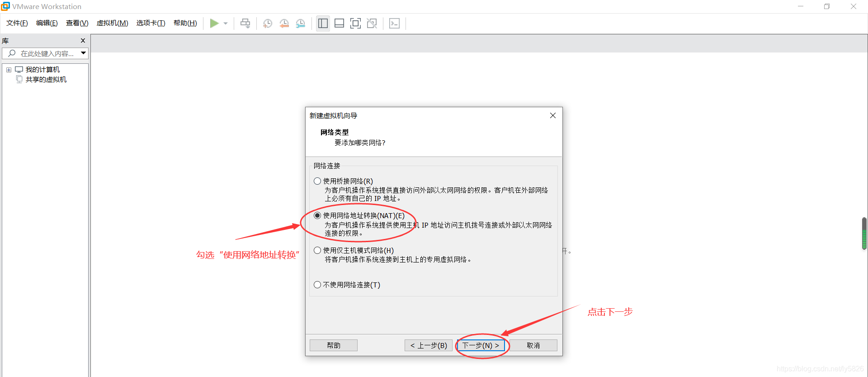Click the take snapshot clock icon

268,24
